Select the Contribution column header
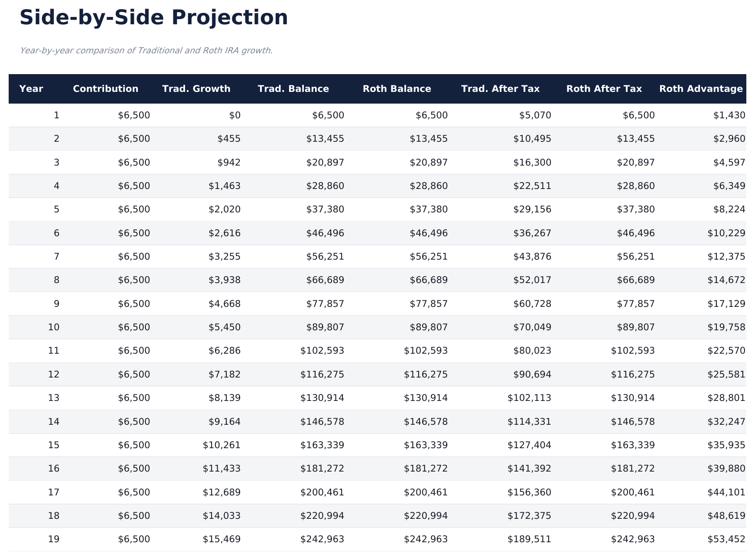The width and height of the screenshot is (755, 560). tap(105, 89)
